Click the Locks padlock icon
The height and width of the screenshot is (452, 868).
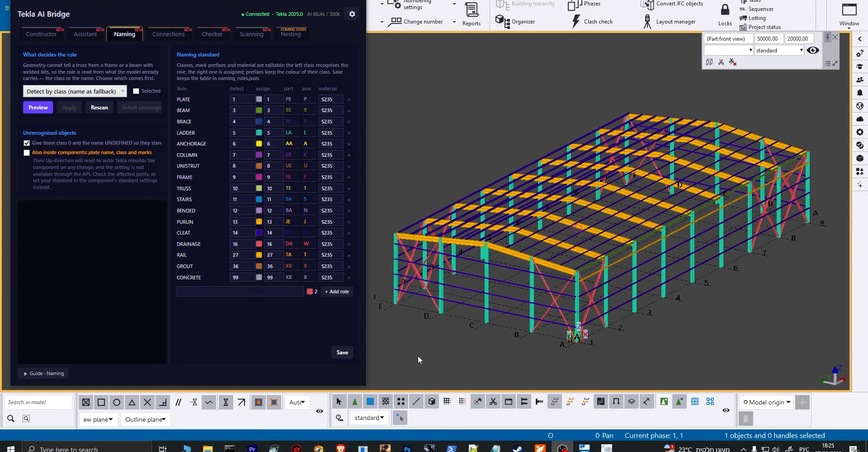(x=725, y=10)
